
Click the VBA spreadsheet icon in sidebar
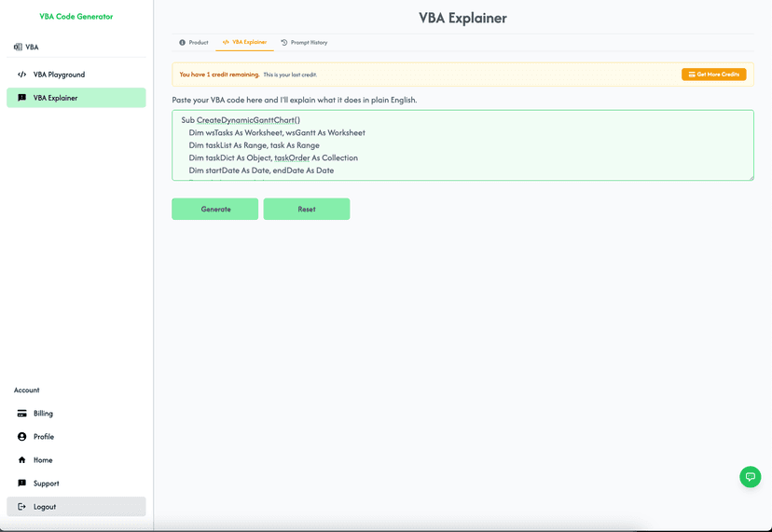coord(18,47)
